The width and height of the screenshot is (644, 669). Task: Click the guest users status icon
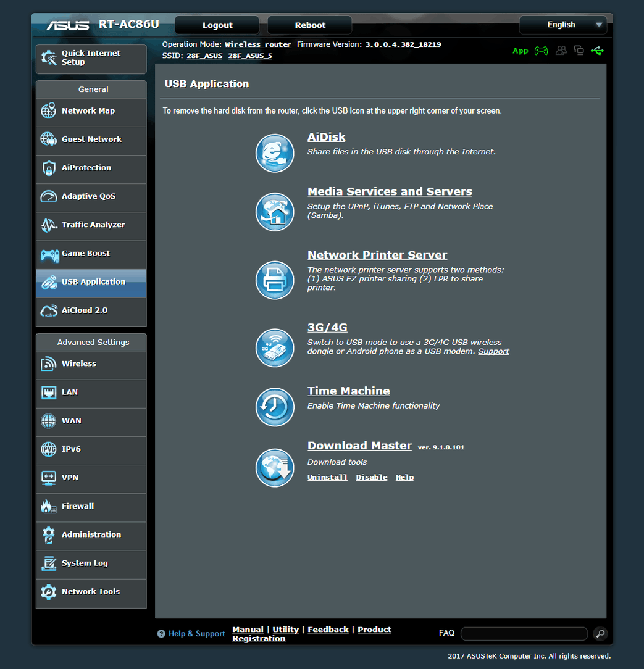click(x=561, y=51)
